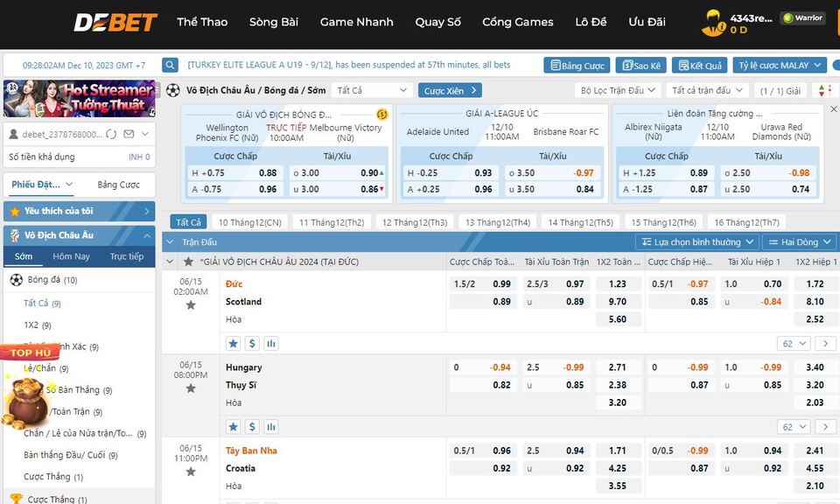Screen dimensions: 840x504
Task: Switch to the Hôm Nay tab
Action: (71, 256)
